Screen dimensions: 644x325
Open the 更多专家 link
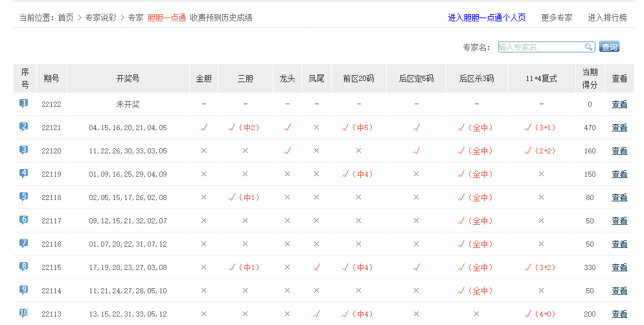557,17
